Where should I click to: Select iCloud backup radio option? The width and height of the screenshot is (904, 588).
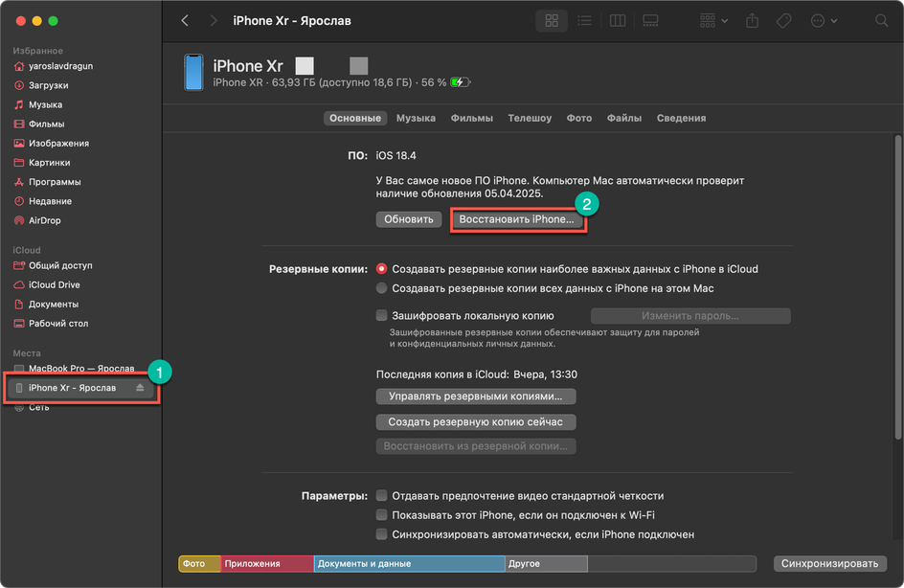[382, 269]
